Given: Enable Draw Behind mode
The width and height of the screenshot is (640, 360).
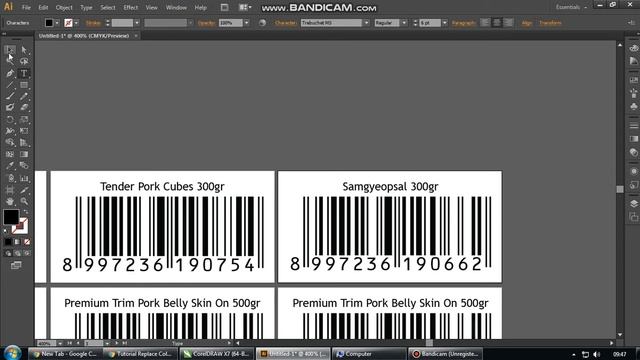Looking at the screenshot, I should tap(18, 253).
